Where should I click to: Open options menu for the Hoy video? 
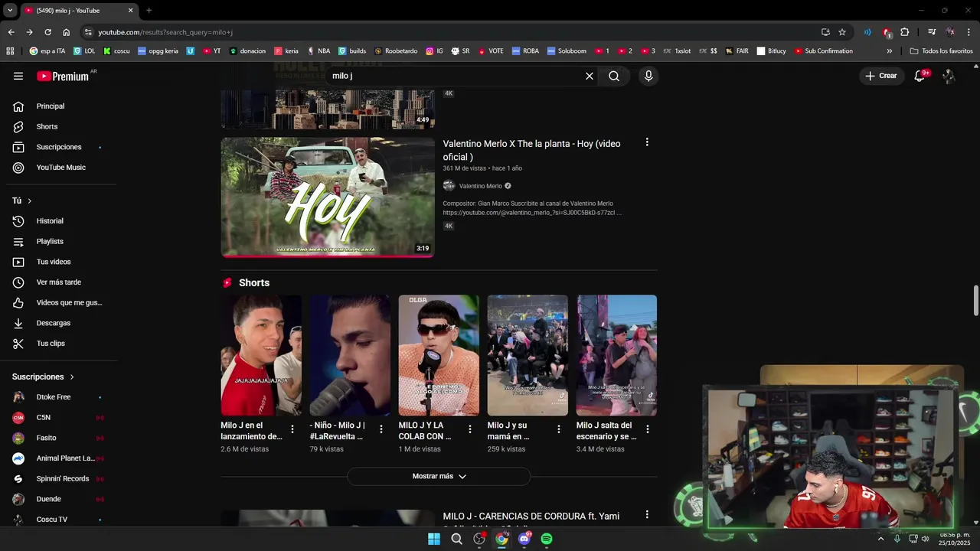tap(647, 142)
